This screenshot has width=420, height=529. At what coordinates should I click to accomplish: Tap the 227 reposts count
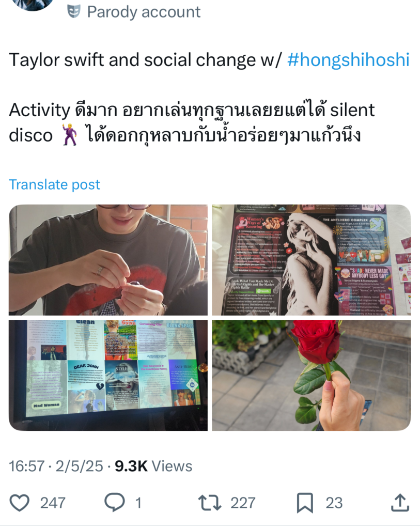243,503
